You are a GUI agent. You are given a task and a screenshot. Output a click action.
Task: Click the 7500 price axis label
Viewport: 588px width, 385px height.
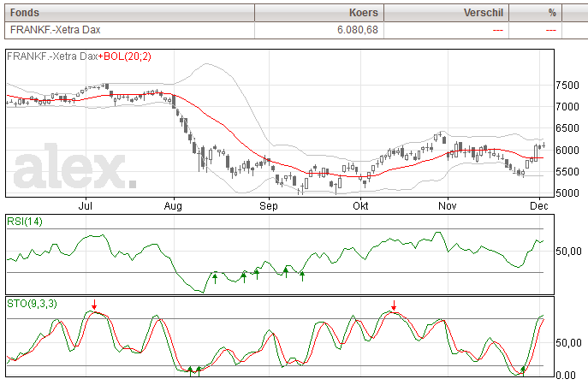pos(567,86)
